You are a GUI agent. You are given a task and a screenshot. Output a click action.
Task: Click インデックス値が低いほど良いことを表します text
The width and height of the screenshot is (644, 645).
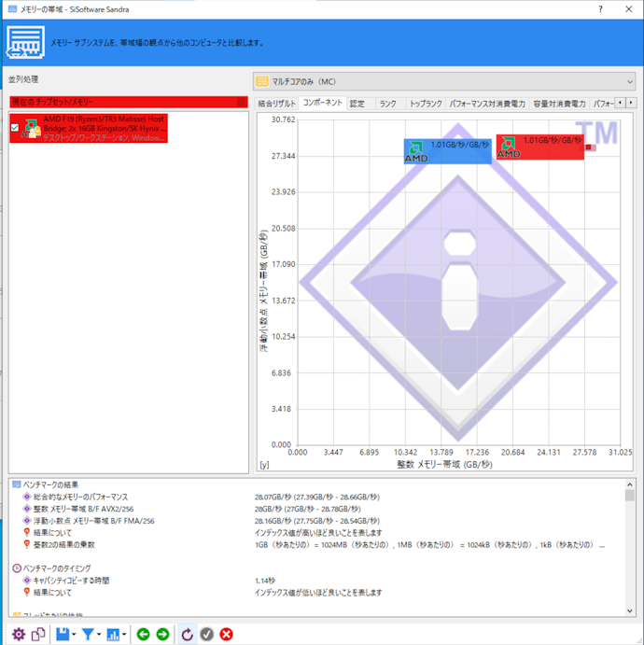coord(318,593)
